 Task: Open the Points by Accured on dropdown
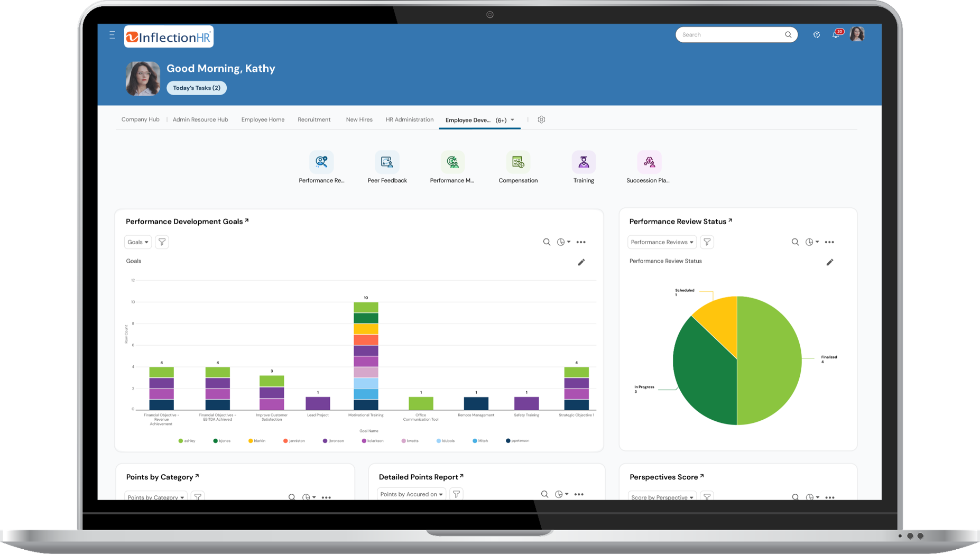click(411, 494)
